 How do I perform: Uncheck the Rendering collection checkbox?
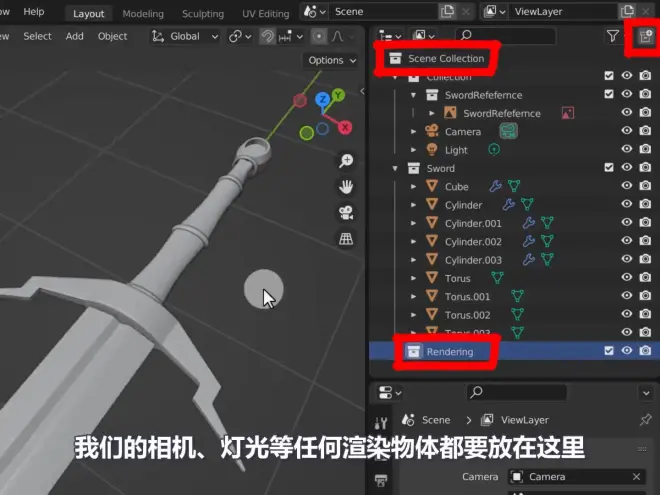(609, 351)
